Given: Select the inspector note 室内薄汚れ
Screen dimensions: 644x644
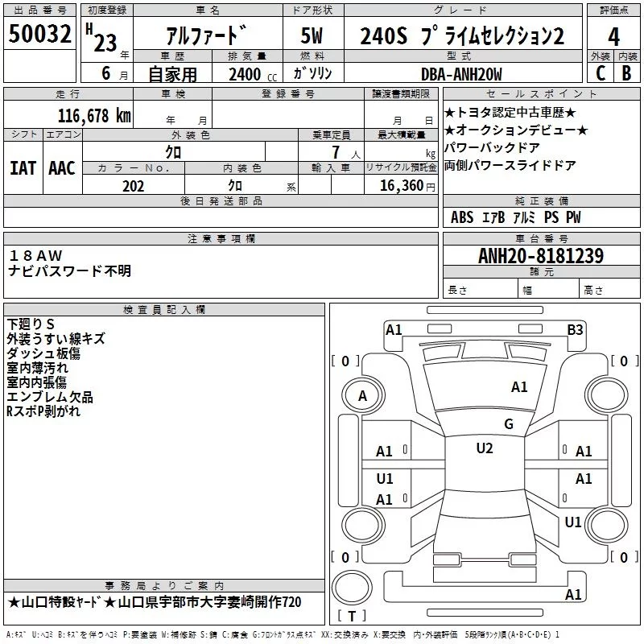Looking at the screenshot, I should point(37,368).
